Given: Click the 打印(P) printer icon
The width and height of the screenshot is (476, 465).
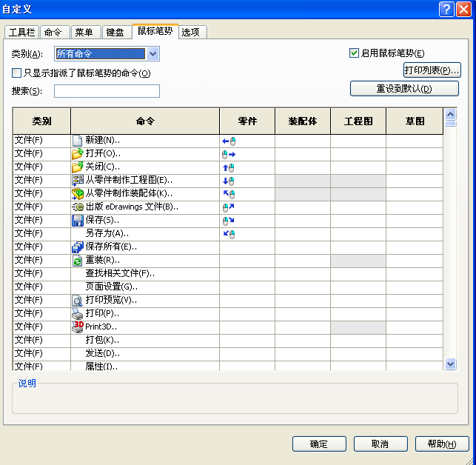Looking at the screenshot, I should pos(78,314).
